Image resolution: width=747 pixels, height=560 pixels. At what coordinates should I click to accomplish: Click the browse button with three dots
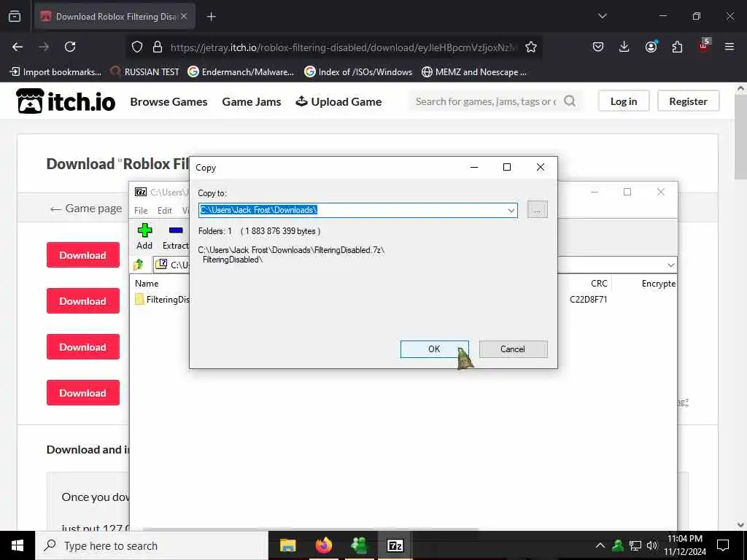coord(538,210)
